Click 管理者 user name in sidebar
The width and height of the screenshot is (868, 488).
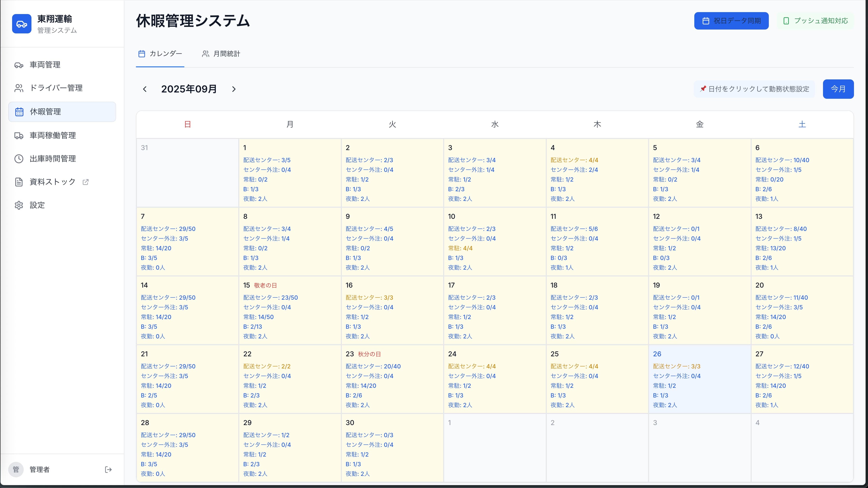39,469
